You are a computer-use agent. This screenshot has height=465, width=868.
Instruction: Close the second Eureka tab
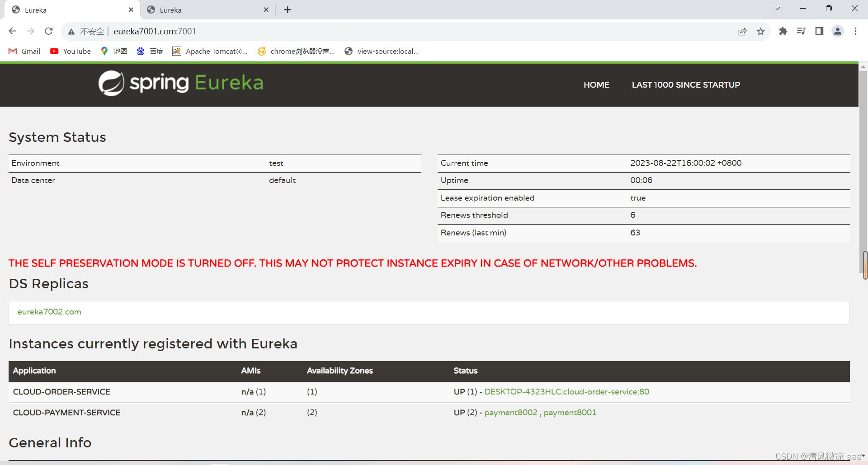point(266,9)
